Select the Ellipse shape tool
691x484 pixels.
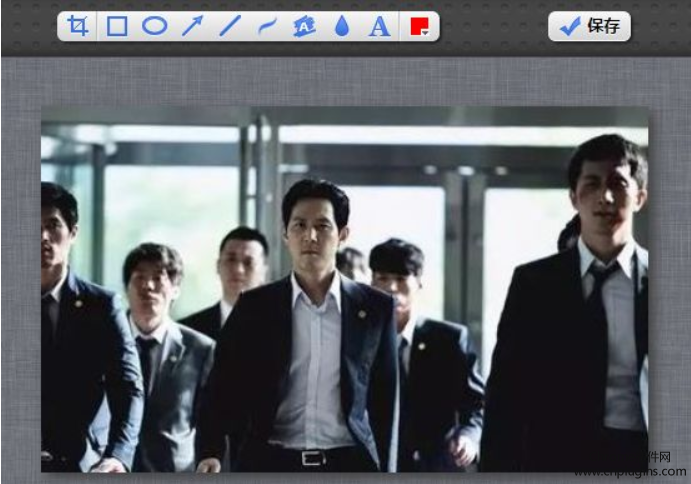(154, 26)
